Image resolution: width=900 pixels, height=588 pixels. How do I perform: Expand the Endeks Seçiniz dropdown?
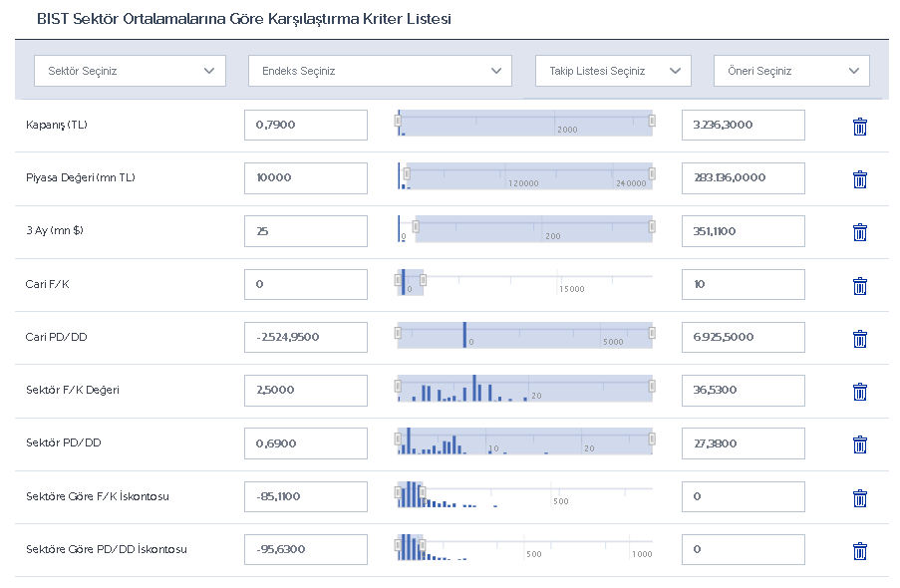pos(379,71)
